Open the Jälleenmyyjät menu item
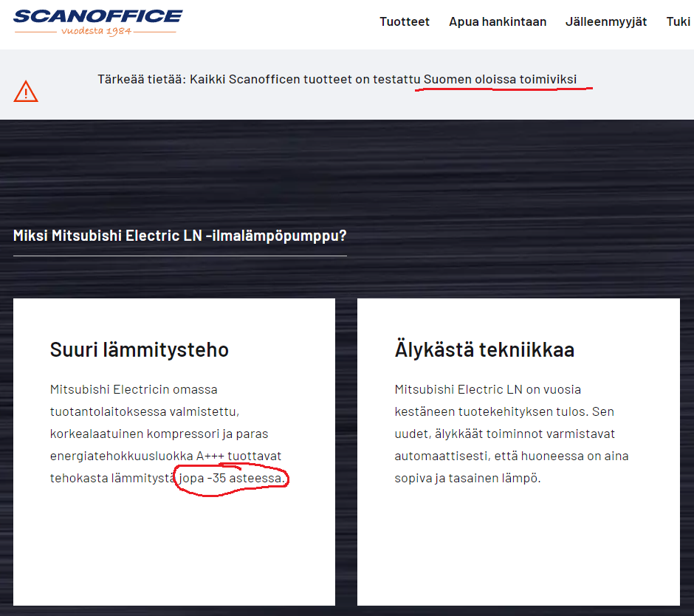The width and height of the screenshot is (694, 616). (x=606, y=21)
